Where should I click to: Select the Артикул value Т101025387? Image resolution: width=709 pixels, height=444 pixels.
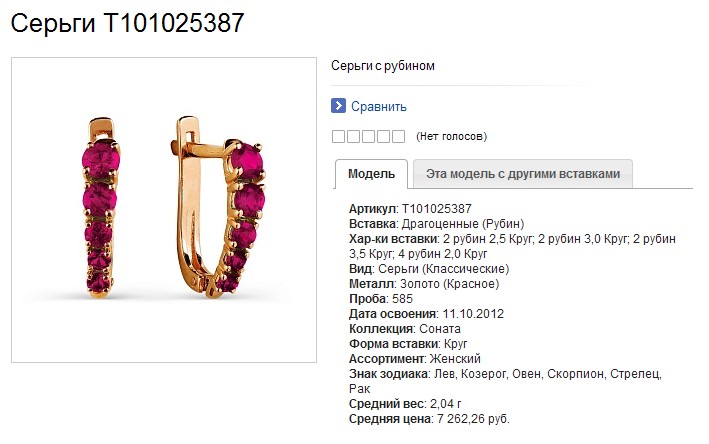(437, 209)
